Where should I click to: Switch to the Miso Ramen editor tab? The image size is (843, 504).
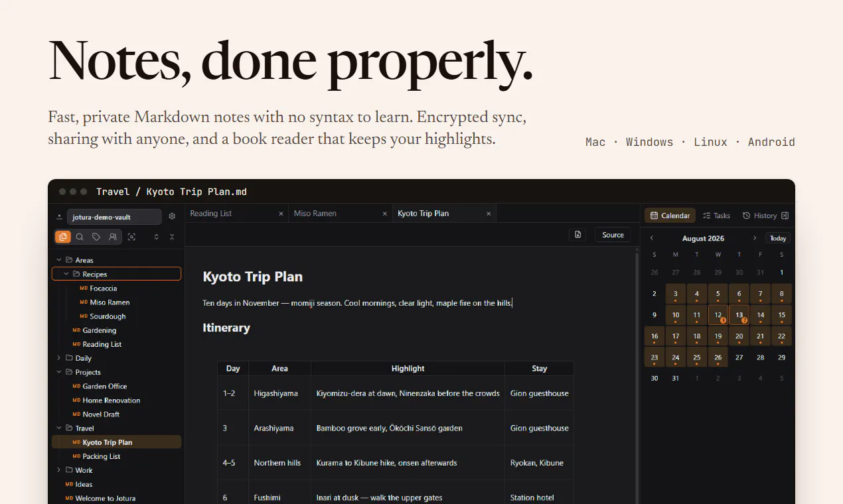click(341, 214)
